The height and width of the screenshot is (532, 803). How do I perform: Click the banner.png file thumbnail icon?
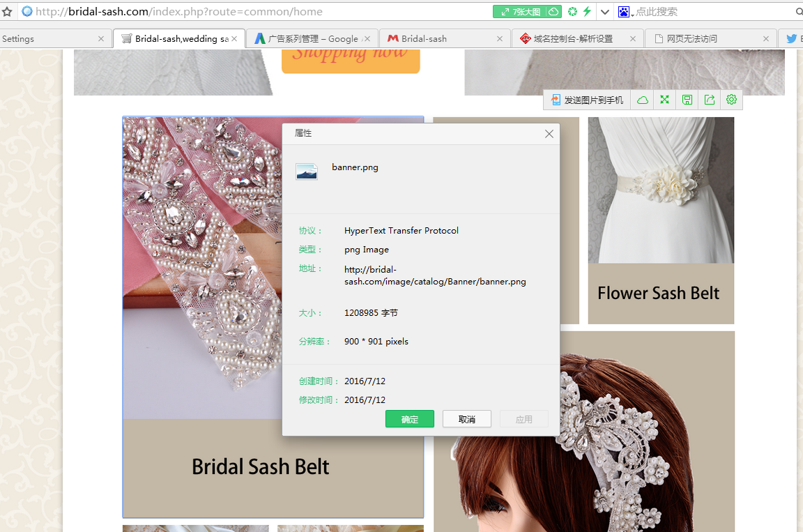[x=307, y=171]
